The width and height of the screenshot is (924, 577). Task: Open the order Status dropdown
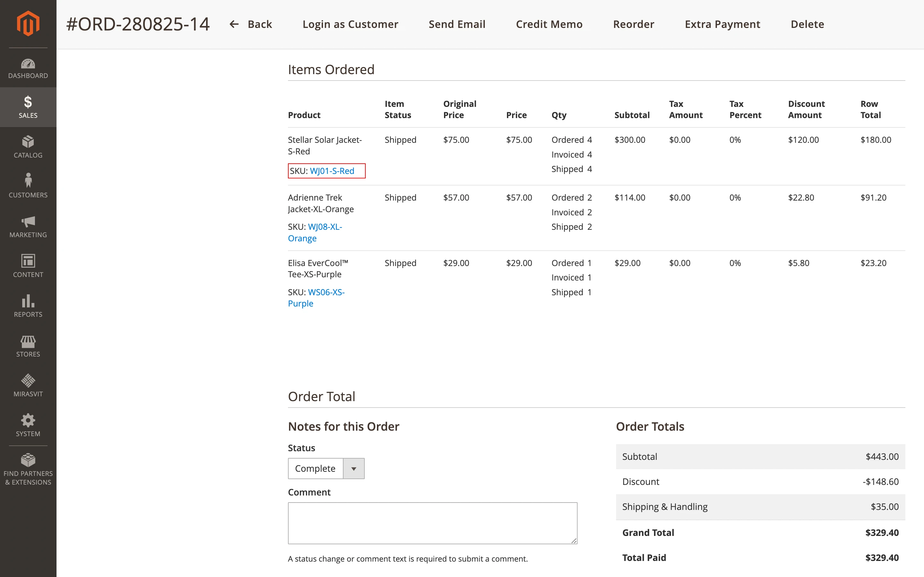(x=353, y=468)
